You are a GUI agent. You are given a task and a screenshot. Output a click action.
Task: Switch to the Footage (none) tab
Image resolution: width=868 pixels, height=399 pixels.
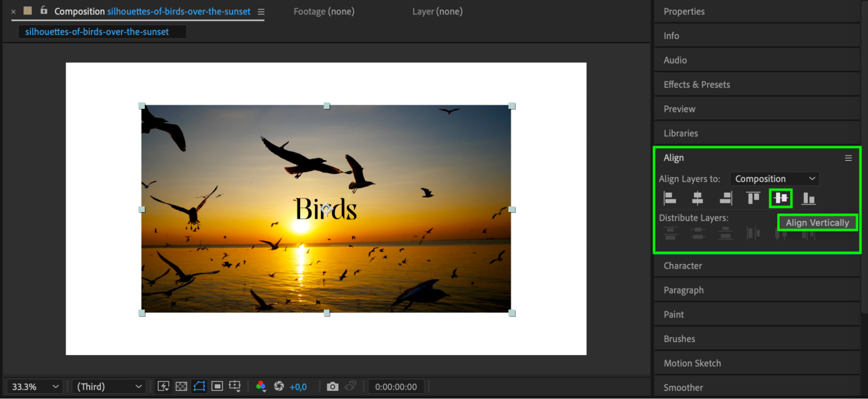coord(324,12)
